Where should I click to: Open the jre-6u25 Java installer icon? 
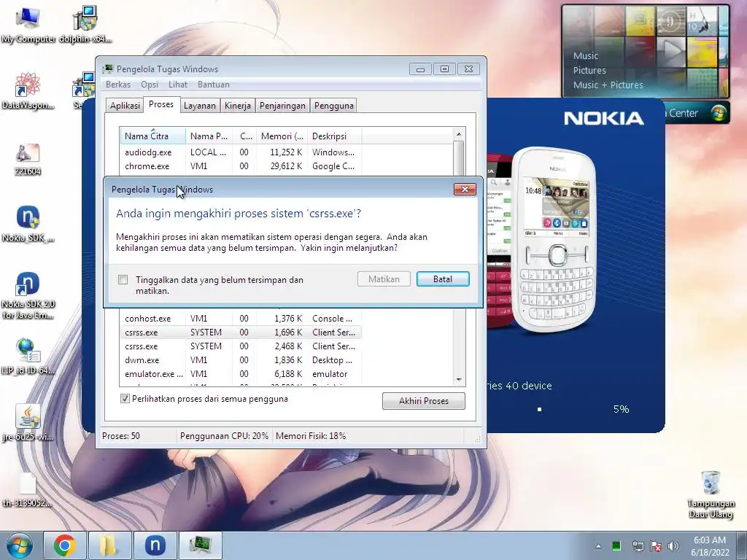(28, 423)
